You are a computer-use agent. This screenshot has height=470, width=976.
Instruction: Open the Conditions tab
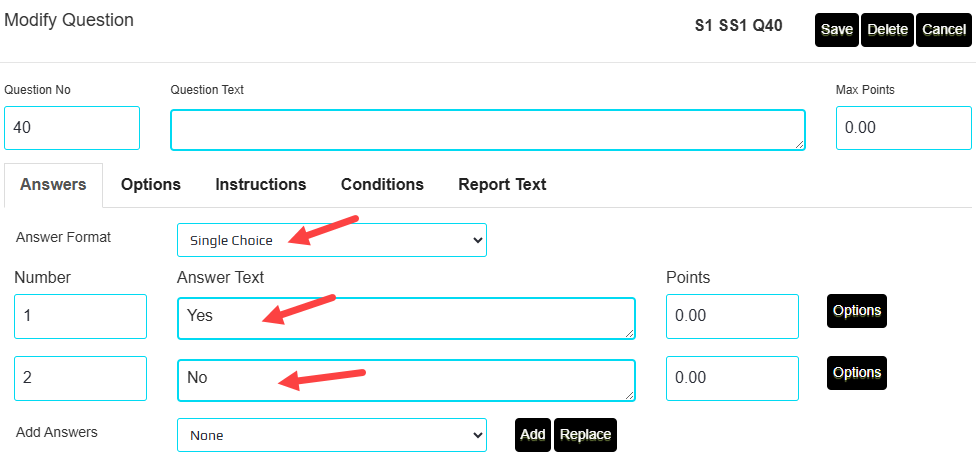[382, 185]
